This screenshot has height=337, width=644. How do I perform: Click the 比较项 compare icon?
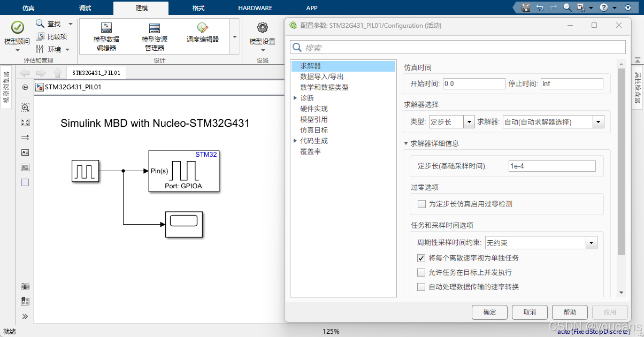pyautogui.click(x=40, y=36)
